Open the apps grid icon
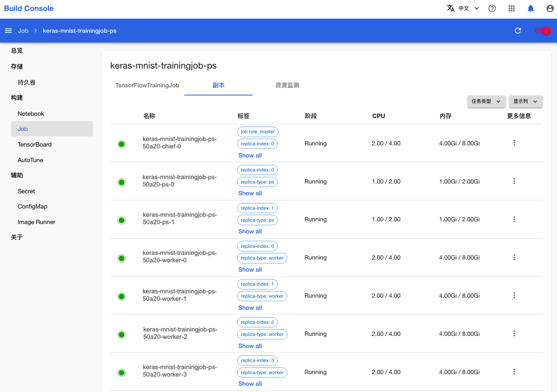This screenshot has width=557, height=392. (x=511, y=9)
